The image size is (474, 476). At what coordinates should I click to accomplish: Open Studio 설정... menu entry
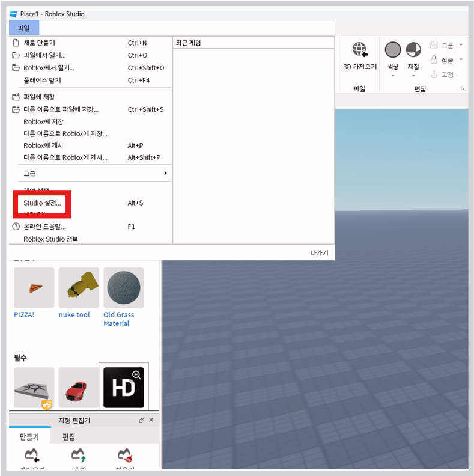click(x=90, y=203)
